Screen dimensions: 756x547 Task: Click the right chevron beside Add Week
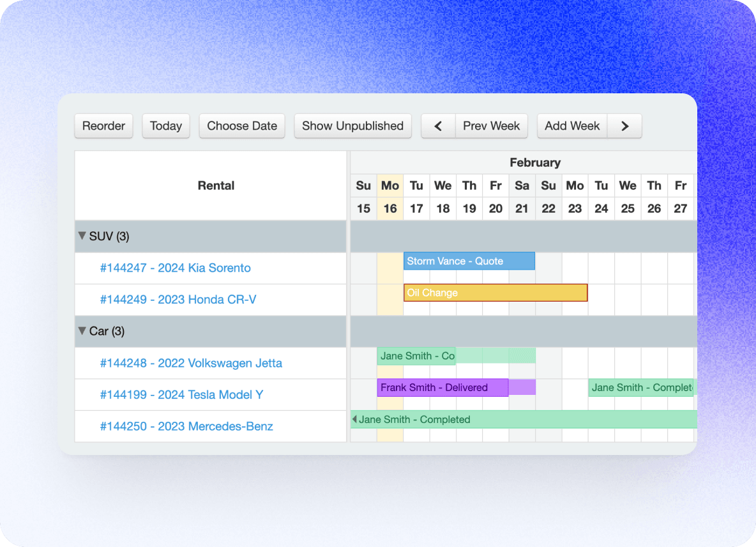(x=624, y=126)
